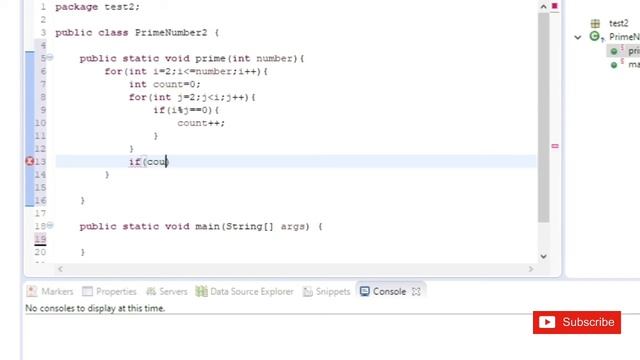Click the test2 package icon in the Outline
The height and width of the screenshot is (360, 640).
596,23
